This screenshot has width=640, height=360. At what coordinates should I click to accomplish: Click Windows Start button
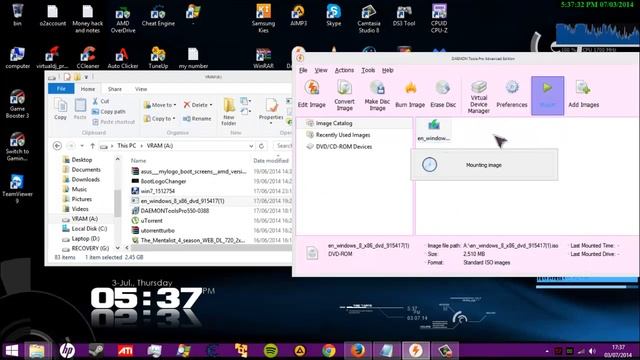(x=12, y=350)
